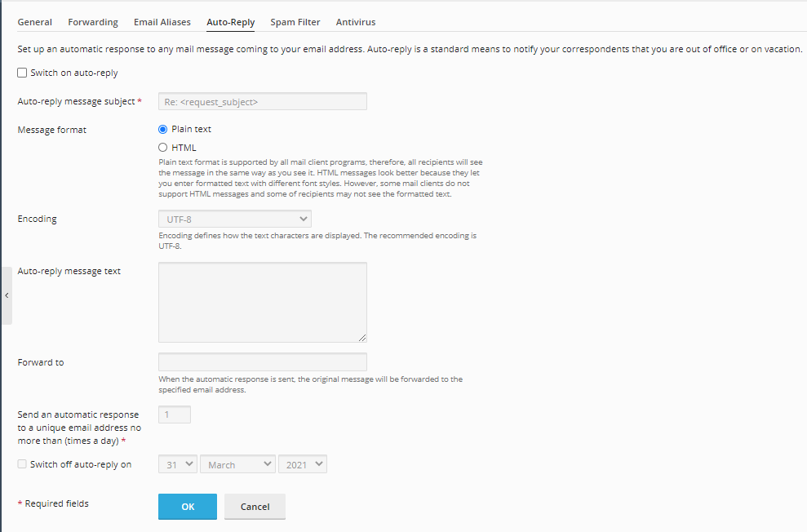
Task: Focus the Forward to email field
Action: coord(262,362)
